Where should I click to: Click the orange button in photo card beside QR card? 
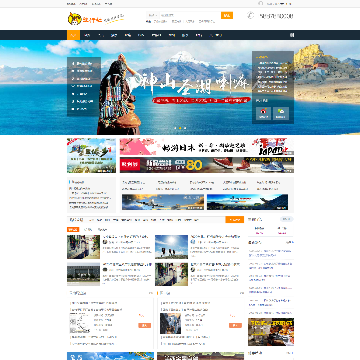point(235,325)
